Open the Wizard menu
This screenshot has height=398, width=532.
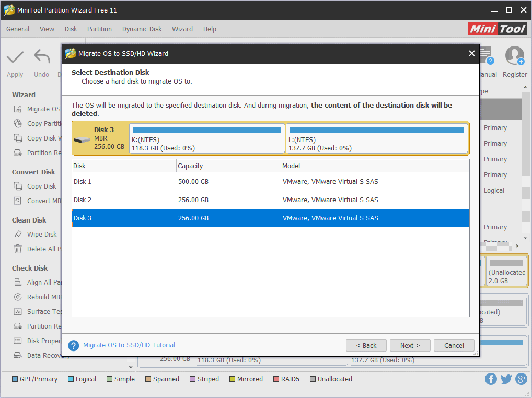pyautogui.click(x=182, y=29)
